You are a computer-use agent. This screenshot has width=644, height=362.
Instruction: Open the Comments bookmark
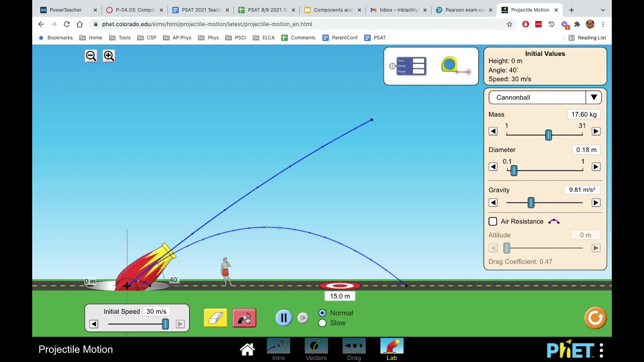click(x=298, y=38)
